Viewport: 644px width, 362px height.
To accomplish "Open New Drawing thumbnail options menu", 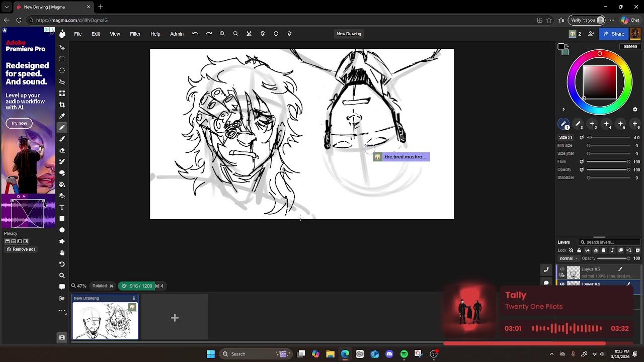I will (134, 298).
